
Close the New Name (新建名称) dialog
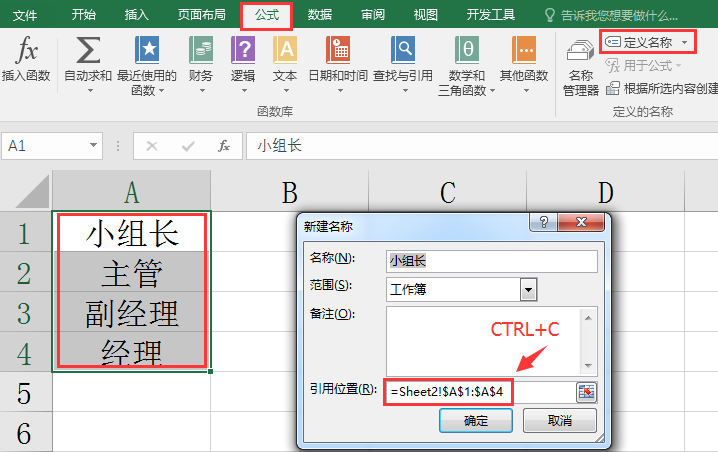pos(582,223)
